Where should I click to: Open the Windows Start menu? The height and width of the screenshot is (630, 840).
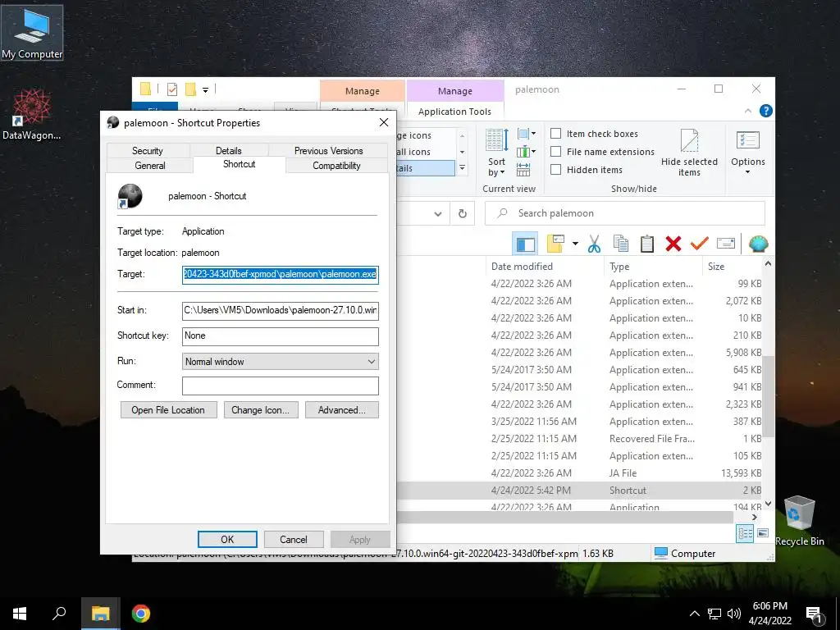[x=20, y=614]
